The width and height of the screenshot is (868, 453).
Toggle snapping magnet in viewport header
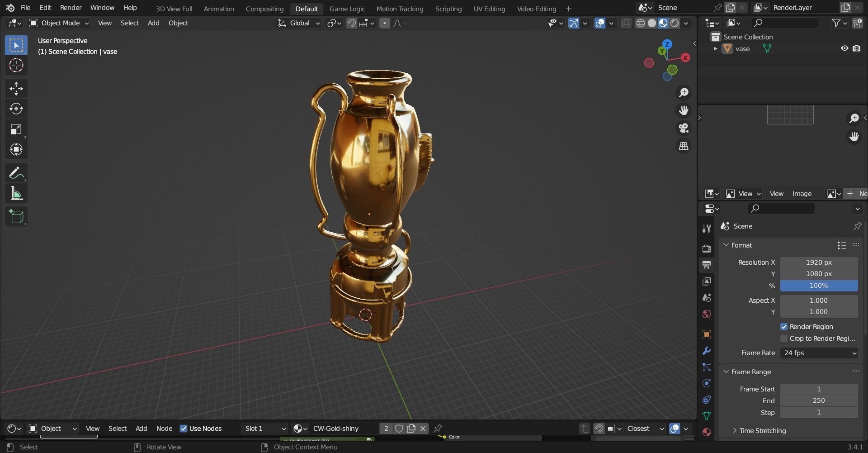(x=351, y=23)
